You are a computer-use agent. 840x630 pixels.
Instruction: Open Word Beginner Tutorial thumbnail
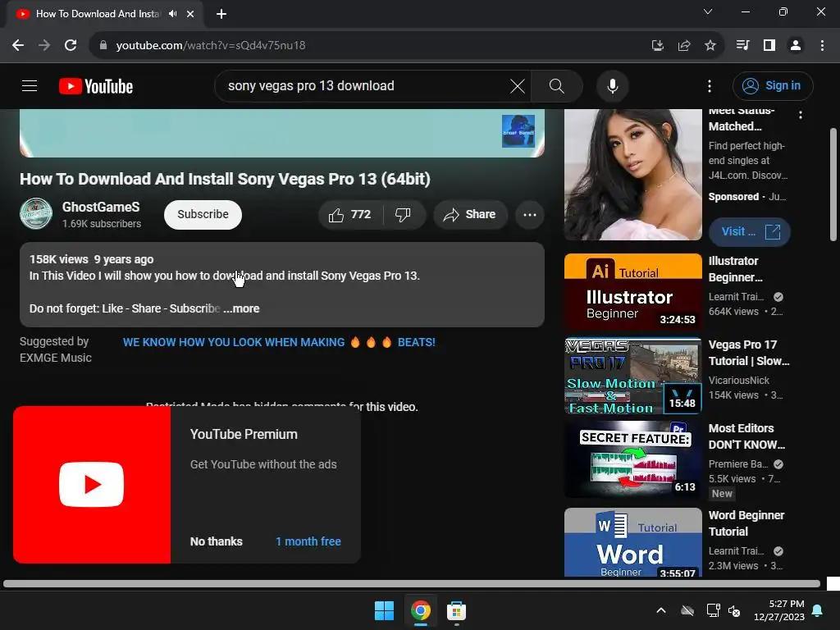coord(632,542)
